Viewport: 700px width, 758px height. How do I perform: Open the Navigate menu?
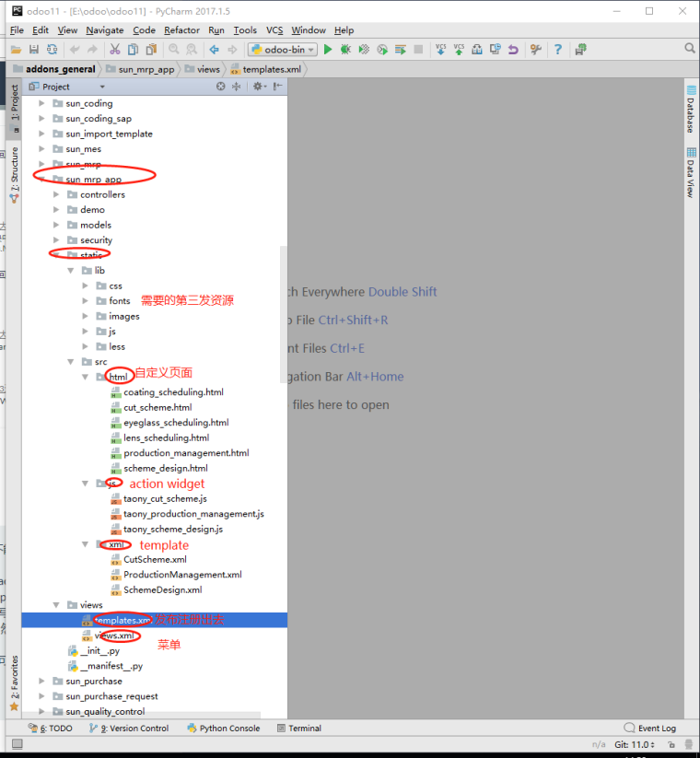105,30
